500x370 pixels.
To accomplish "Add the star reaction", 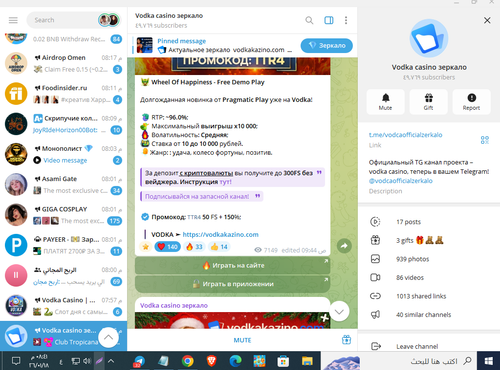I will (146, 247).
